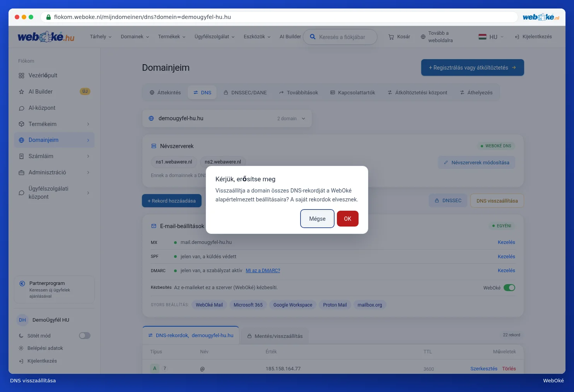
Task: Switch to the Áttekintés tab
Action: tap(165, 93)
